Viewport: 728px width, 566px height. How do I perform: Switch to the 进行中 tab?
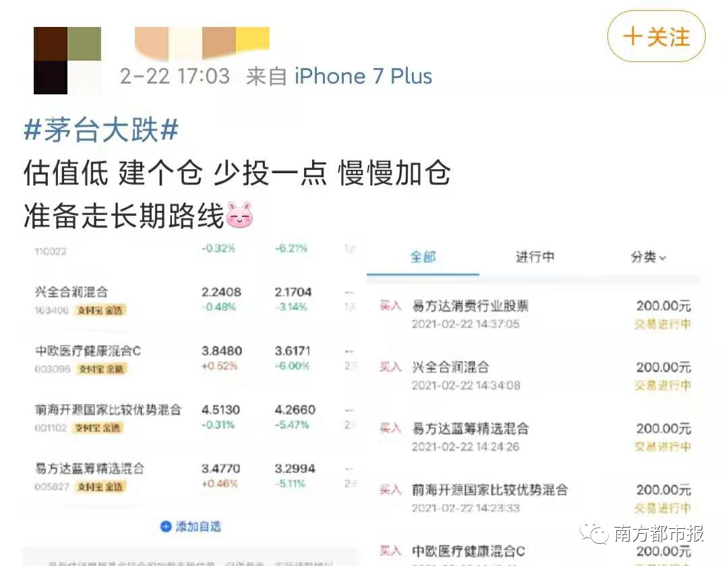coord(535,257)
